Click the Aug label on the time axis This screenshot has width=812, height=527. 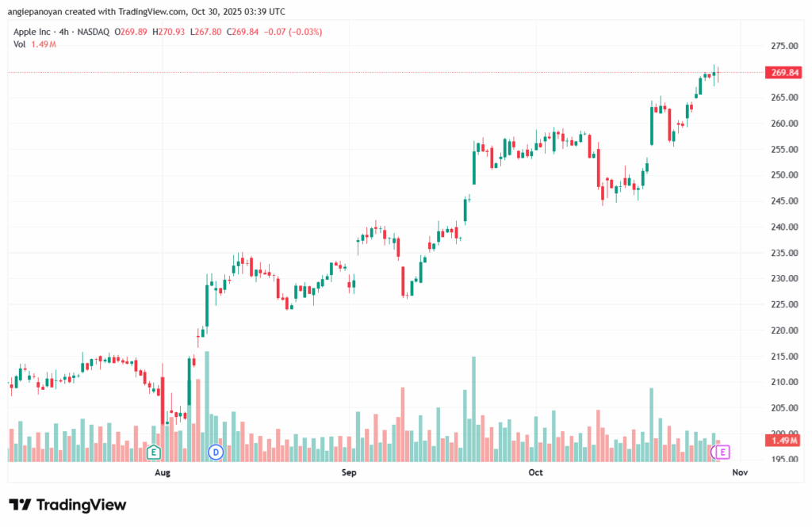point(163,473)
